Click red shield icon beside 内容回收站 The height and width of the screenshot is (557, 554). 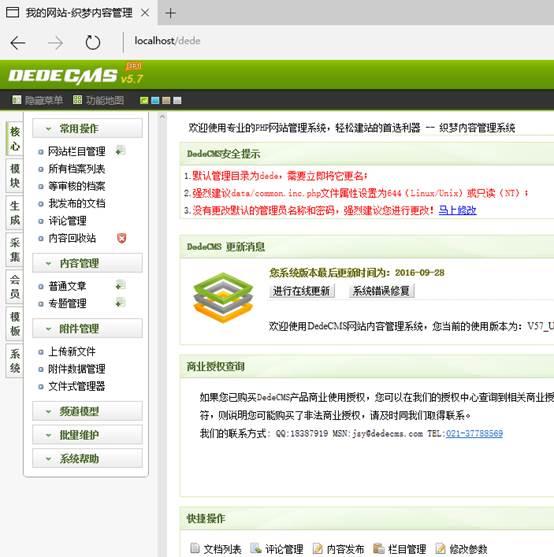point(121,238)
